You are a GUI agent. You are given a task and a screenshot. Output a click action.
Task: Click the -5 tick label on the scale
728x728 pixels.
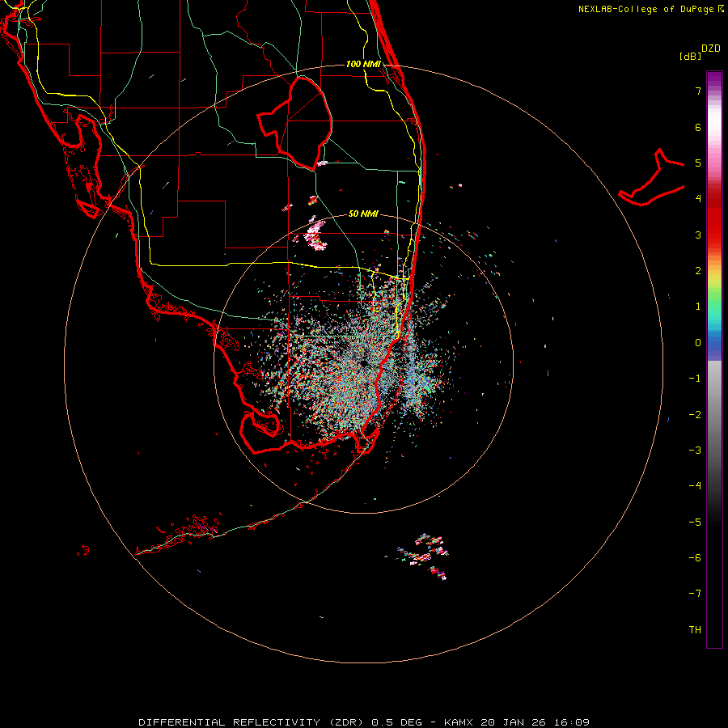pyautogui.click(x=695, y=523)
